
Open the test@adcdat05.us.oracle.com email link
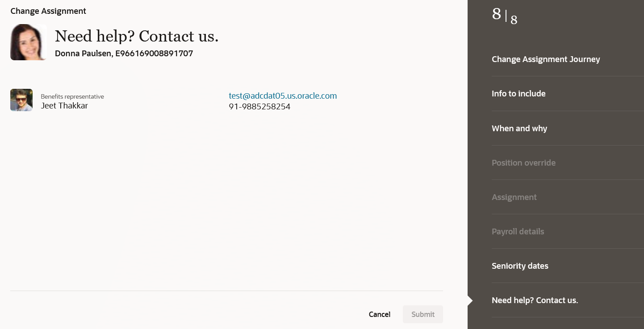click(283, 96)
